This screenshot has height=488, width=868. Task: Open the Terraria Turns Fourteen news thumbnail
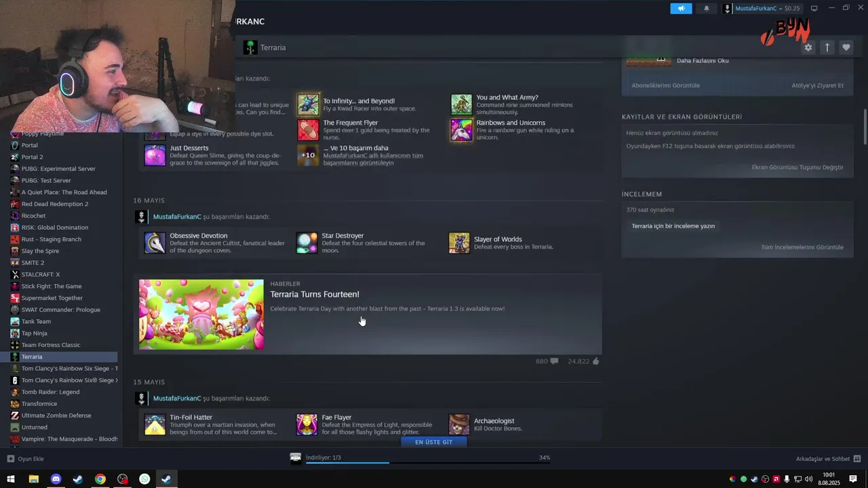click(201, 314)
